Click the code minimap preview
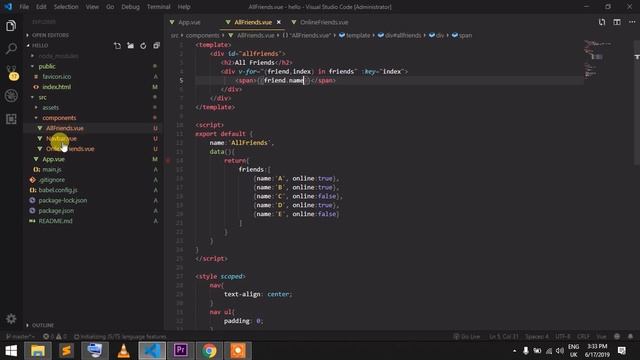The height and width of the screenshot is (360, 640). point(599,59)
